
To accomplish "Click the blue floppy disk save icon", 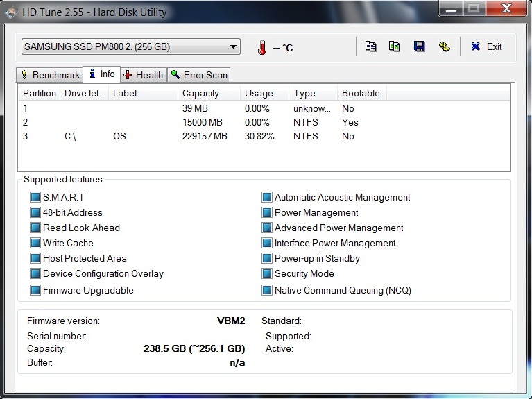I will 420,46.
